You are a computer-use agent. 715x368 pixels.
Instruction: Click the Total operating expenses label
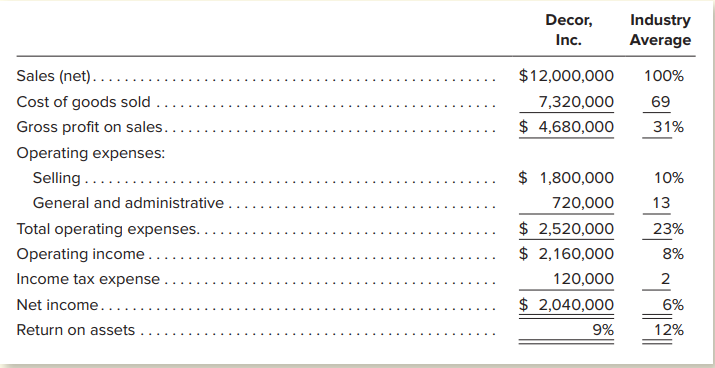pyautogui.click(x=108, y=229)
